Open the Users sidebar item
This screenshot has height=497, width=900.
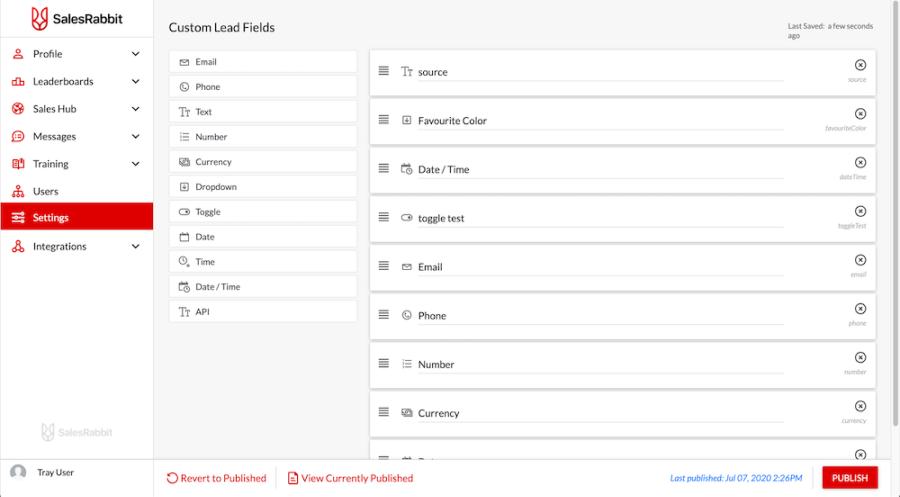coord(46,191)
